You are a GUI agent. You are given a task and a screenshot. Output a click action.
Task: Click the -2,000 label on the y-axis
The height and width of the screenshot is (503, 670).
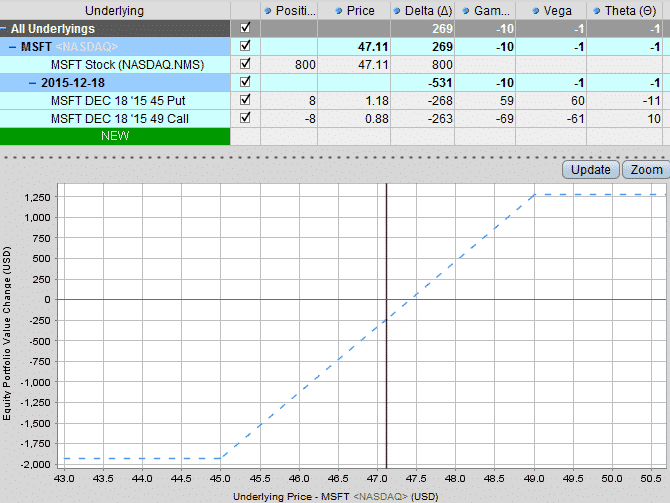(35, 465)
